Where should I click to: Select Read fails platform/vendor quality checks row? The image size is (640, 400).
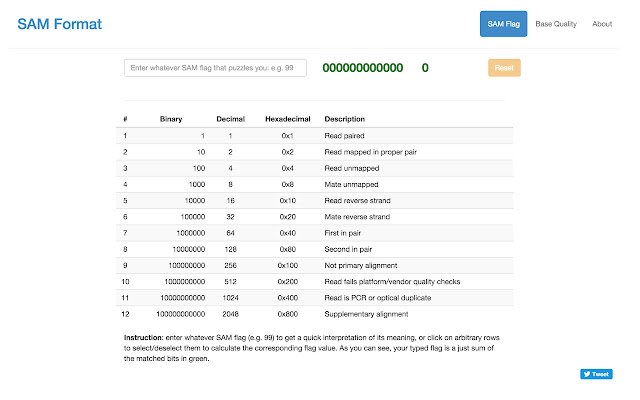pos(392,283)
